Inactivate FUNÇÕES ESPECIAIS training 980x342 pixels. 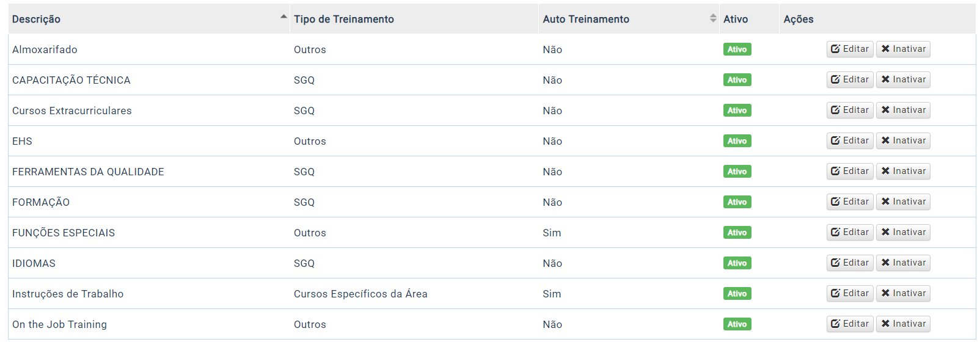(x=903, y=232)
